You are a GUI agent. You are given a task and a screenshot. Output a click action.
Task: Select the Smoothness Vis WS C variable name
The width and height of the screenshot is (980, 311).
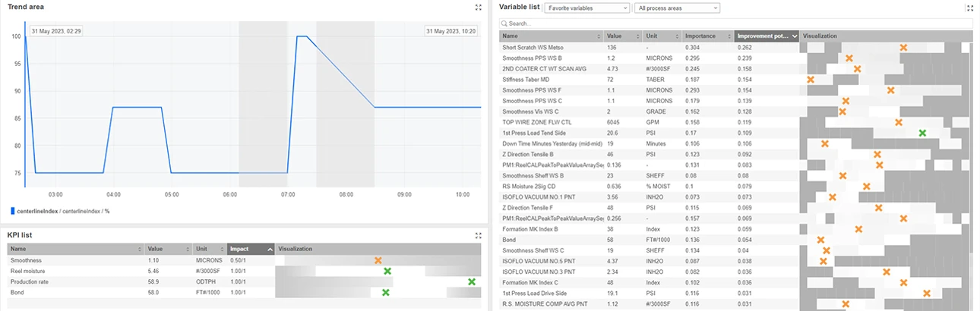(530, 111)
